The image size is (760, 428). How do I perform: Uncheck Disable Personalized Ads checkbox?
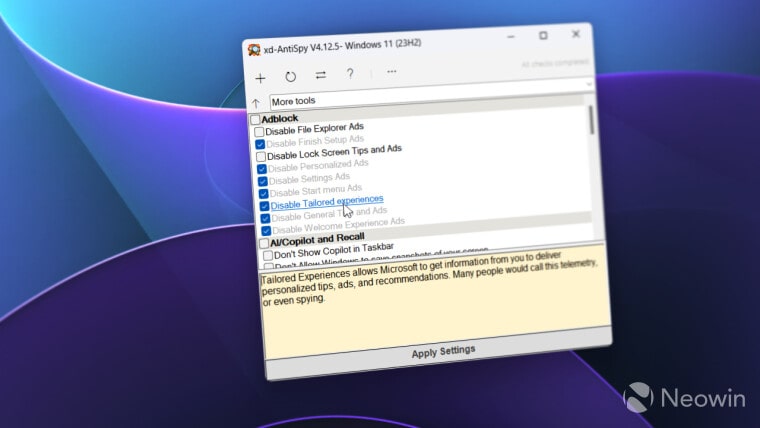[x=262, y=169]
